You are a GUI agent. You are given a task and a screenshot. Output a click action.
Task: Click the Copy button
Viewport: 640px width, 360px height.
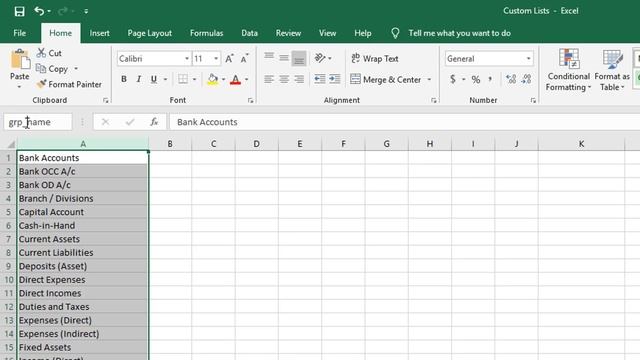(52, 69)
